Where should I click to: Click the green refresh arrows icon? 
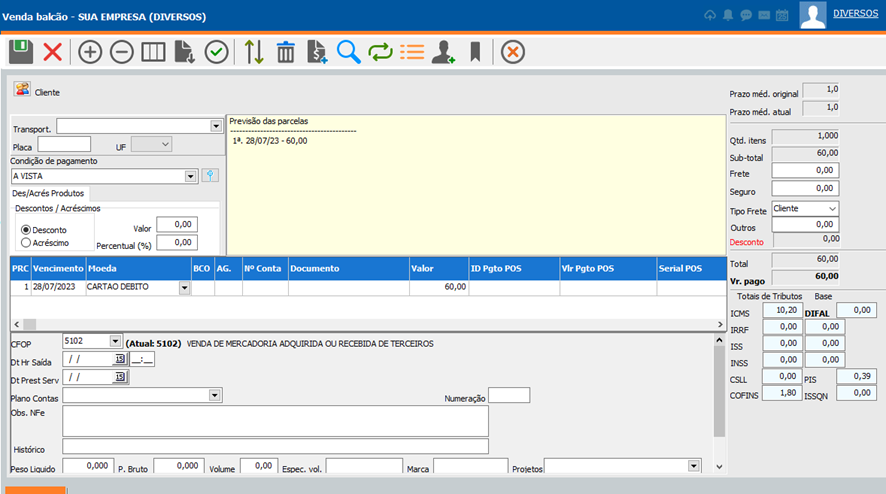pyautogui.click(x=380, y=52)
